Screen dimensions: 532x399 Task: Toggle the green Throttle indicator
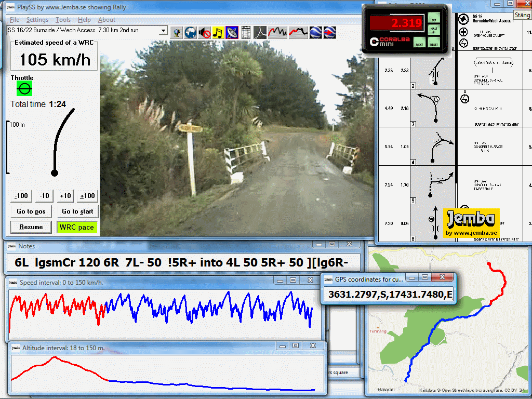click(x=24, y=89)
